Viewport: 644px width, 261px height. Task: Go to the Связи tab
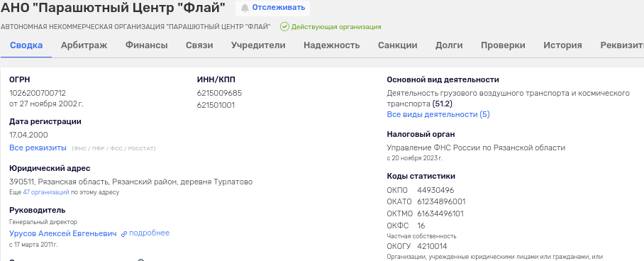coord(199,45)
